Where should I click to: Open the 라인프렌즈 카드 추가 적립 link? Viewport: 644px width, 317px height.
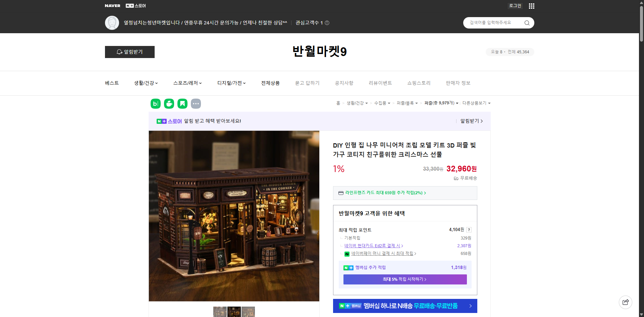tap(385, 193)
